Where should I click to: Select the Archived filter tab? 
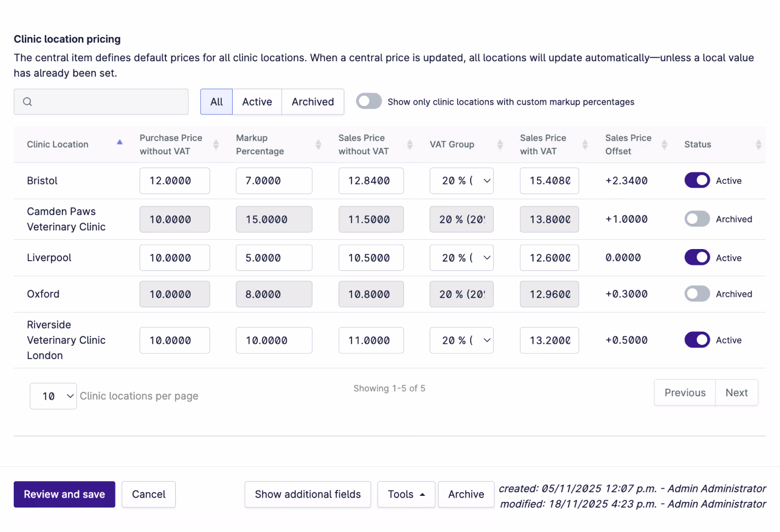pos(313,101)
